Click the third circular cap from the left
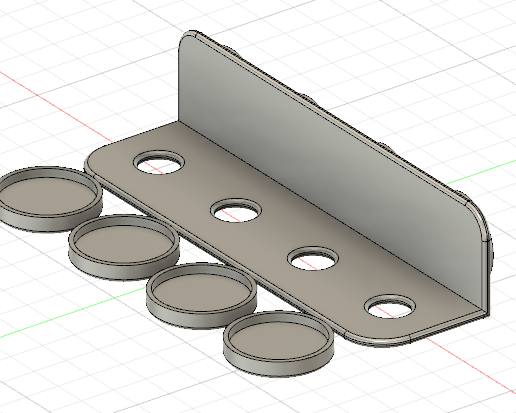Viewport: 516px width, 413px height. (201, 295)
